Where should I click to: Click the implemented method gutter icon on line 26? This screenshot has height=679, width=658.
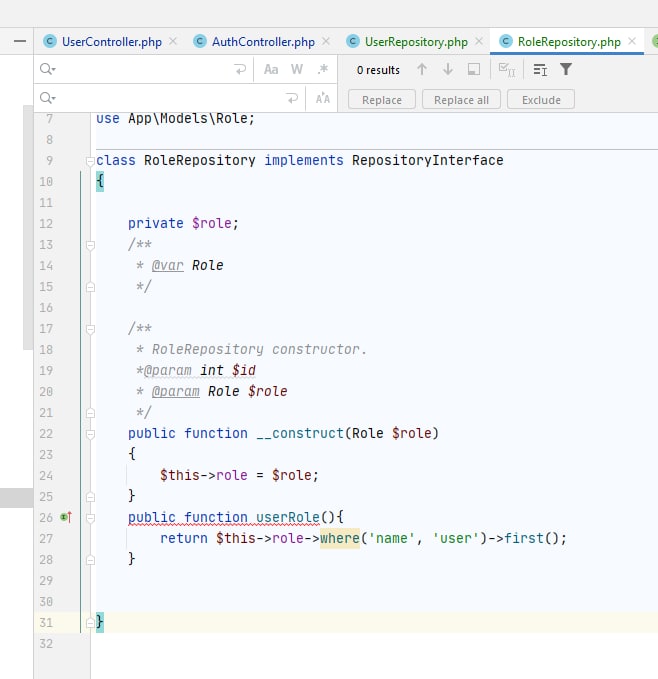66,517
